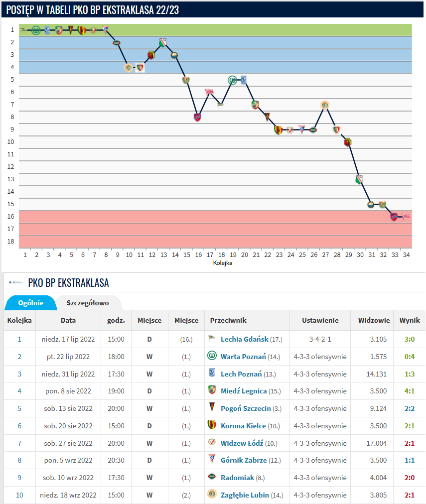426x504 pixels.
Task: Select the Ogólnie tab
Action: [x=30, y=302]
